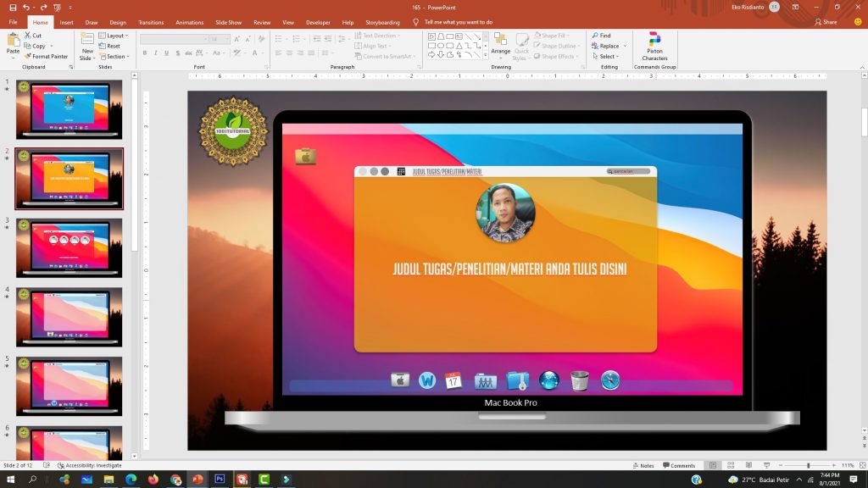Fit slide to current window
This screenshot has height=488, width=868.
tap(862, 465)
